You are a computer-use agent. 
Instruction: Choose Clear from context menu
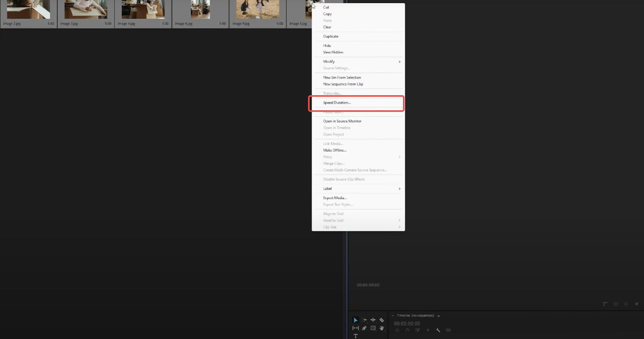point(358,27)
